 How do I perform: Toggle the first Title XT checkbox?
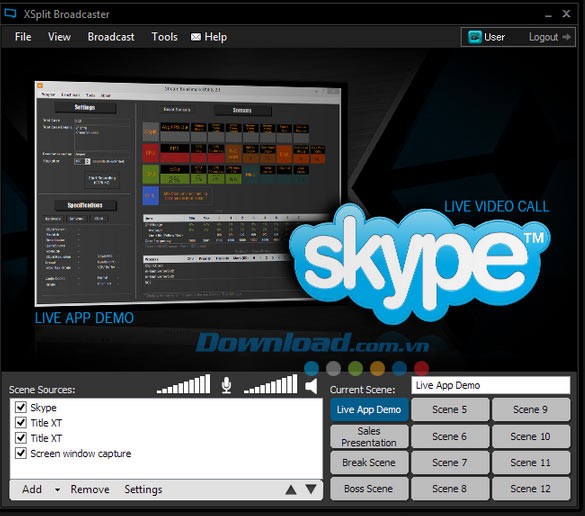click(21, 422)
